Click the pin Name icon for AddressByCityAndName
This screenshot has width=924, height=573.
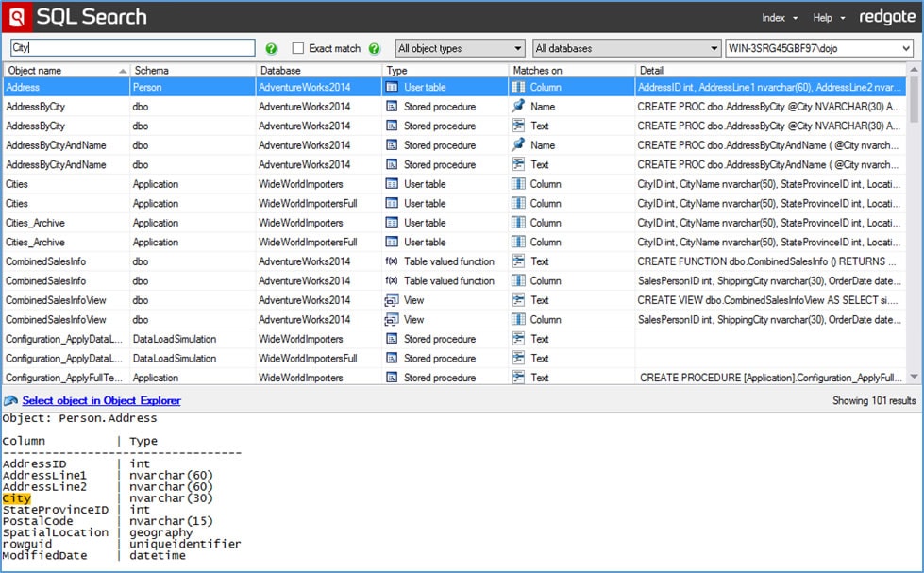(x=518, y=145)
